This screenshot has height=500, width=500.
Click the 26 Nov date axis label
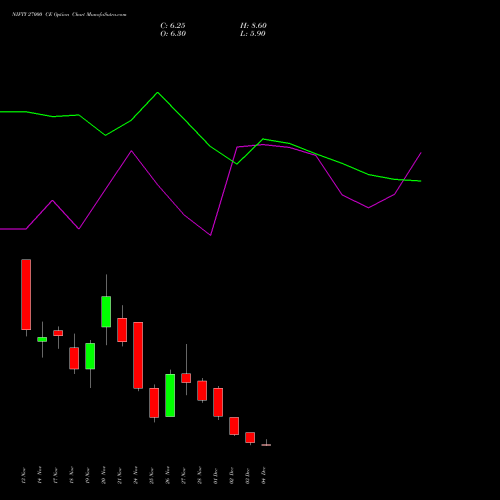pyautogui.click(x=168, y=475)
